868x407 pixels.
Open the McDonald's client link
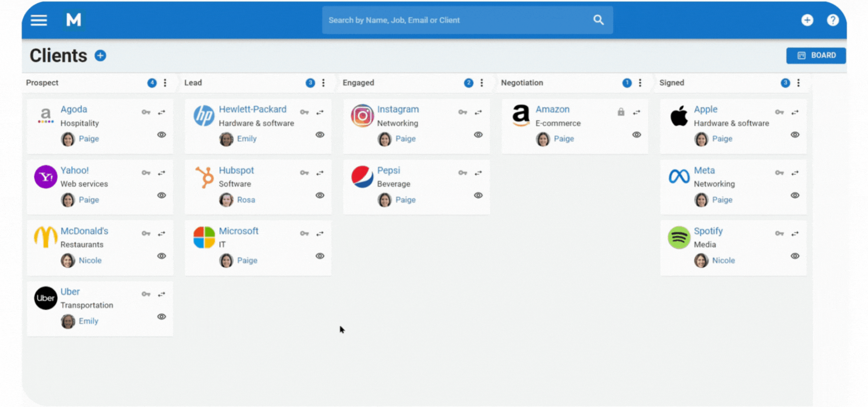pos(85,231)
